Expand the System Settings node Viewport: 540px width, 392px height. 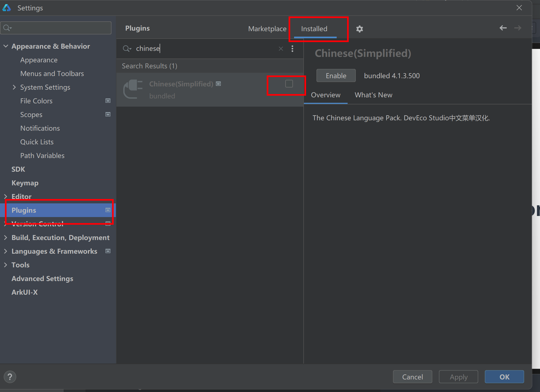14,87
